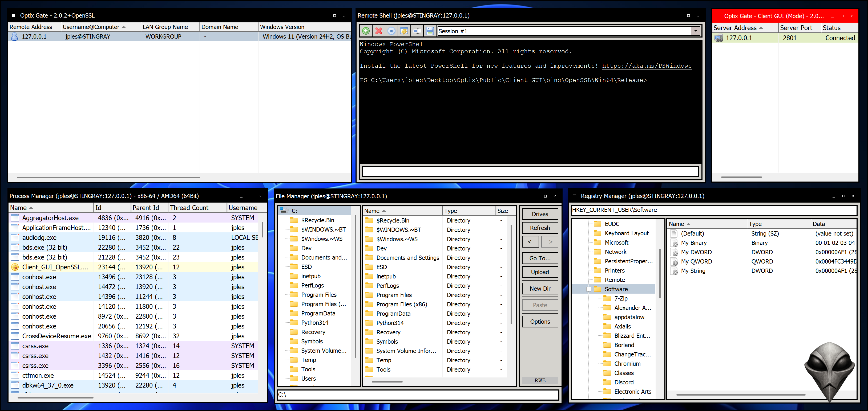Click the Process Manager horizontal scrollbar

(x=56, y=398)
